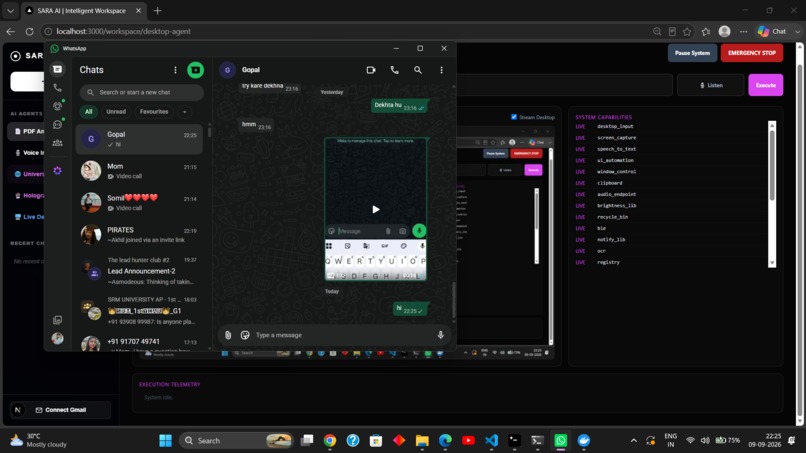Image resolution: width=806 pixels, height=453 pixels.
Task: Select registry in System Capabilities
Action: pos(608,262)
